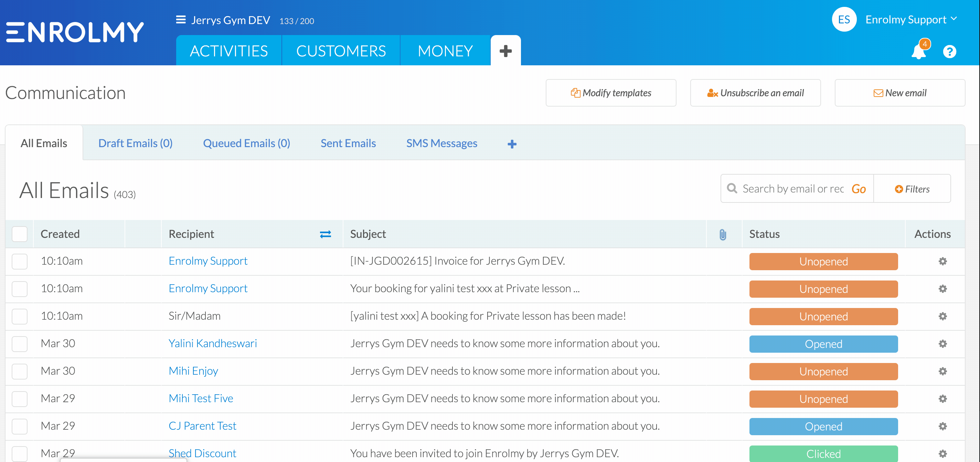Check the Shed Discount email row
Screen dimensions: 980x462
tap(19, 454)
